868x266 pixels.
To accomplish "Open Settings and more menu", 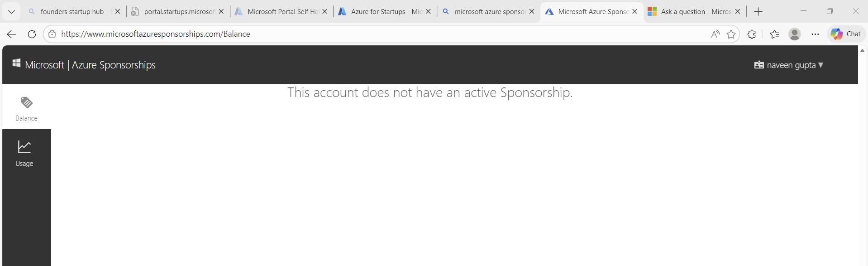I will point(815,34).
